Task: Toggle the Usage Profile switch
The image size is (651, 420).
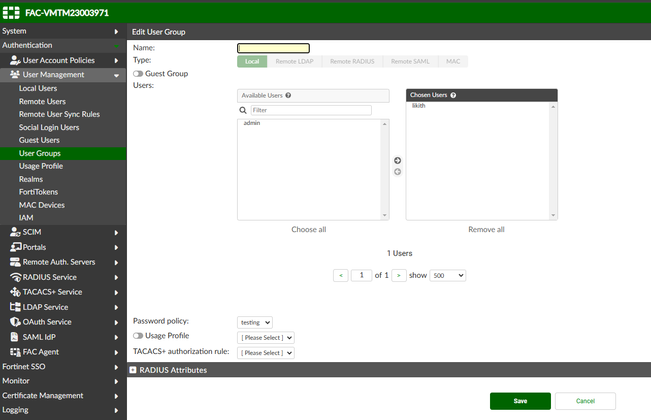Action: click(x=138, y=336)
